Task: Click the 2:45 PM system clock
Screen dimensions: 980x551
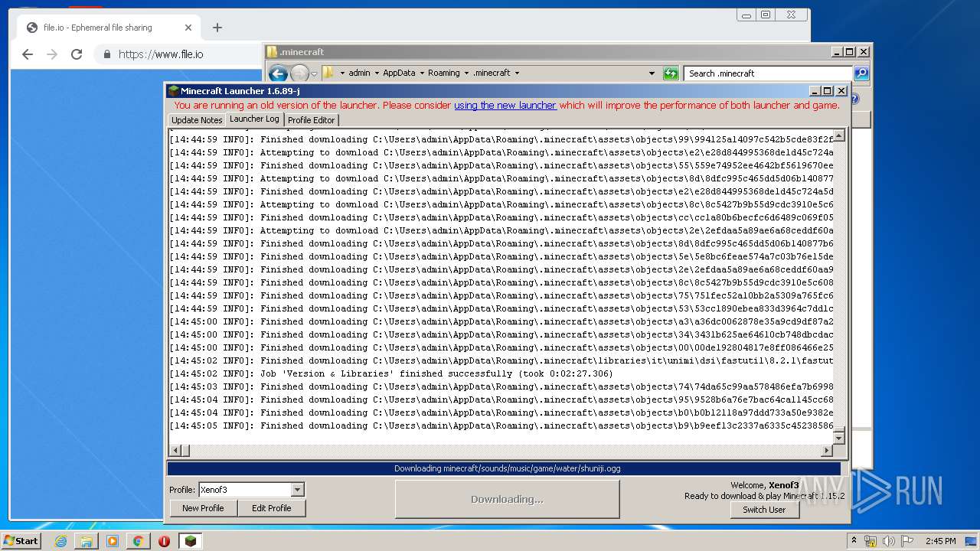Action: coord(940,541)
